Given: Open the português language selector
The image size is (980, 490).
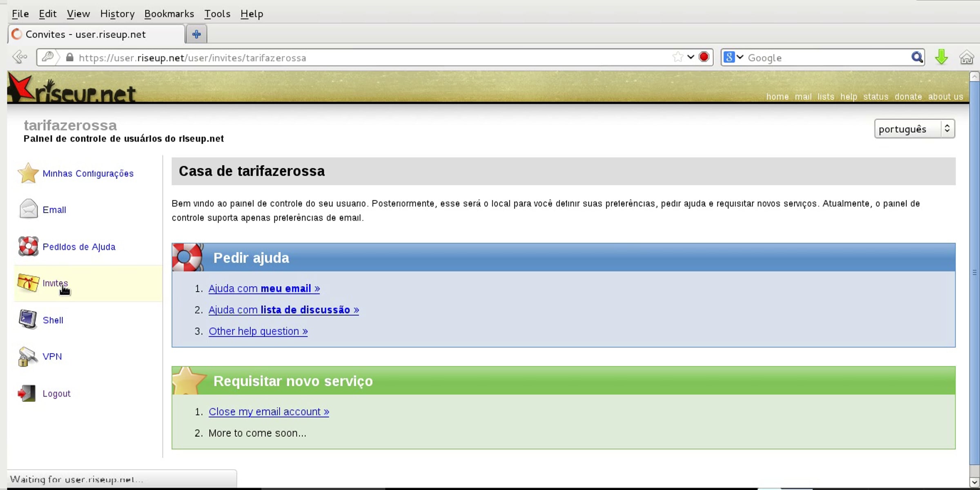Looking at the screenshot, I should coord(914,129).
